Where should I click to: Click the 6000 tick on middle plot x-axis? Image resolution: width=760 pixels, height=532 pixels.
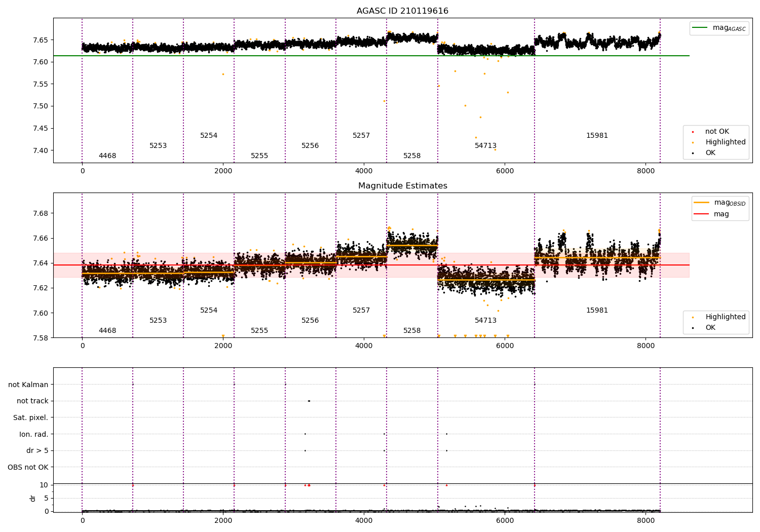tap(505, 346)
